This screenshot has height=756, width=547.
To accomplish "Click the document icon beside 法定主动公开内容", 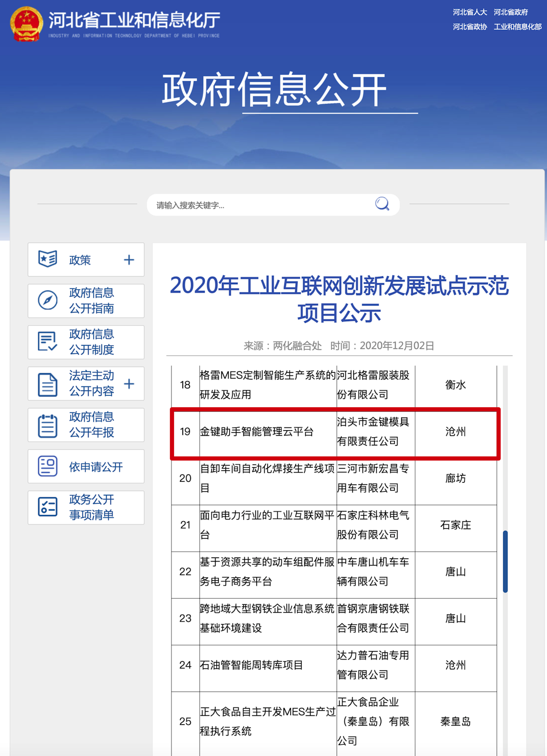I will [x=47, y=384].
